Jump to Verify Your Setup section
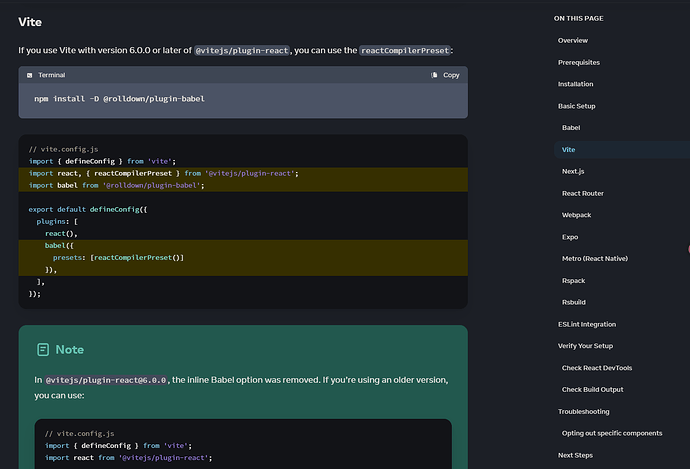 point(585,346)
